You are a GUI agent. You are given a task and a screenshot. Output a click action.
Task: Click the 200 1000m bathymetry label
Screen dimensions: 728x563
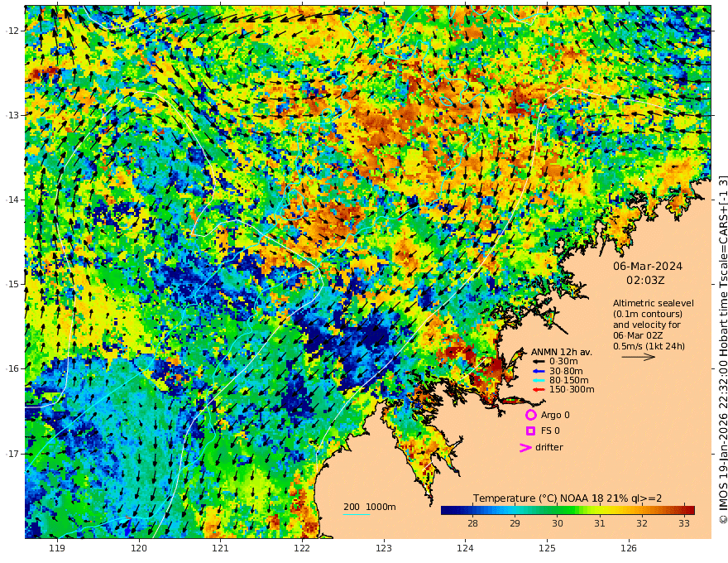click(x=370, y=507)
